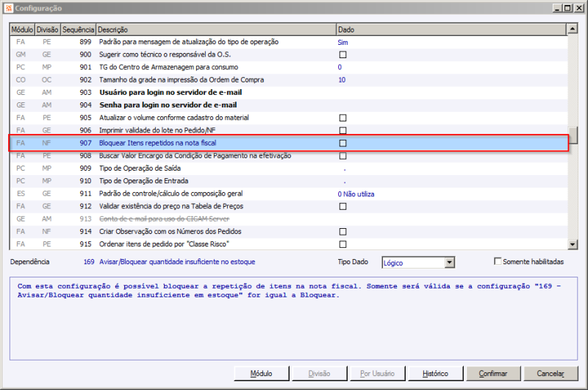This screenshot has width=588, height=390.
Task: Select the 907 Bloquear Itens repetidos description
Action: pos(157,143)
